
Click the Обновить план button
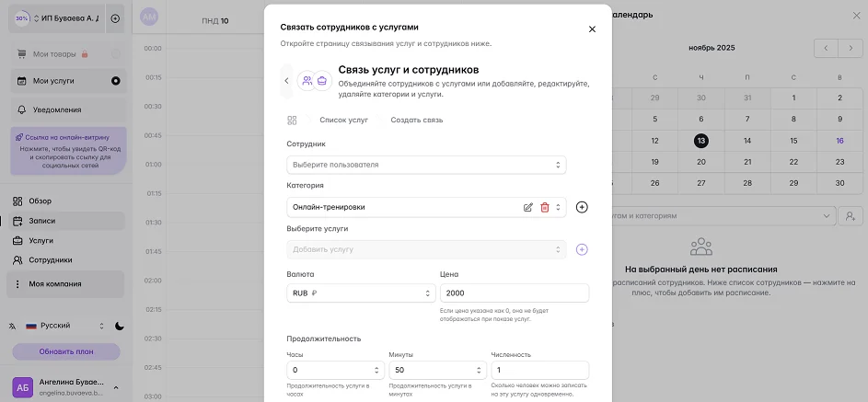65,351
